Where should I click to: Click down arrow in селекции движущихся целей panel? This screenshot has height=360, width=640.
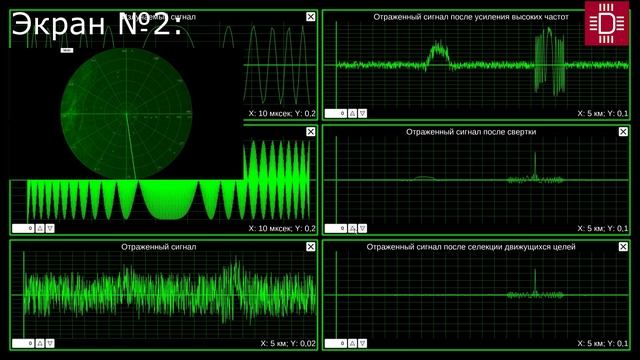[362, 344]
